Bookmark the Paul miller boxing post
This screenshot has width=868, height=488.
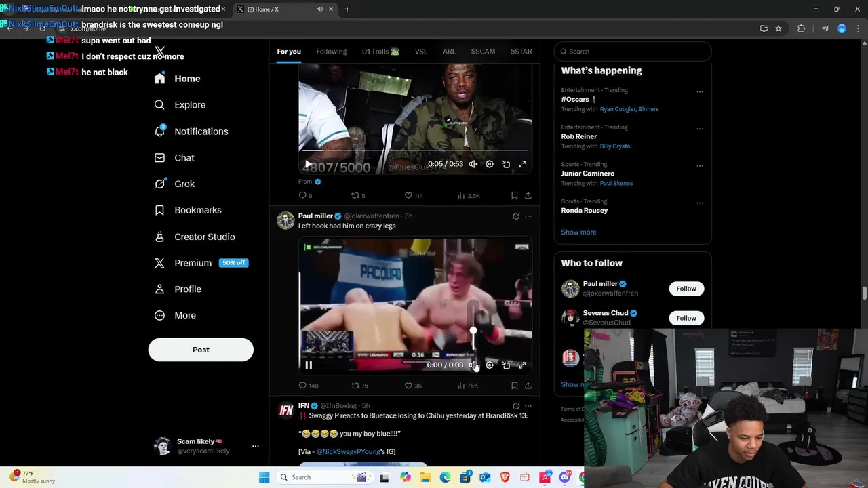514,385
